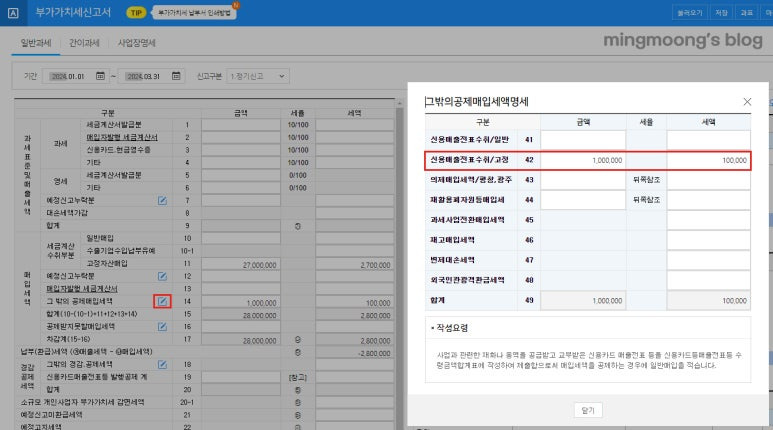Click the 금액 field for row 41

tap(583, 140)
